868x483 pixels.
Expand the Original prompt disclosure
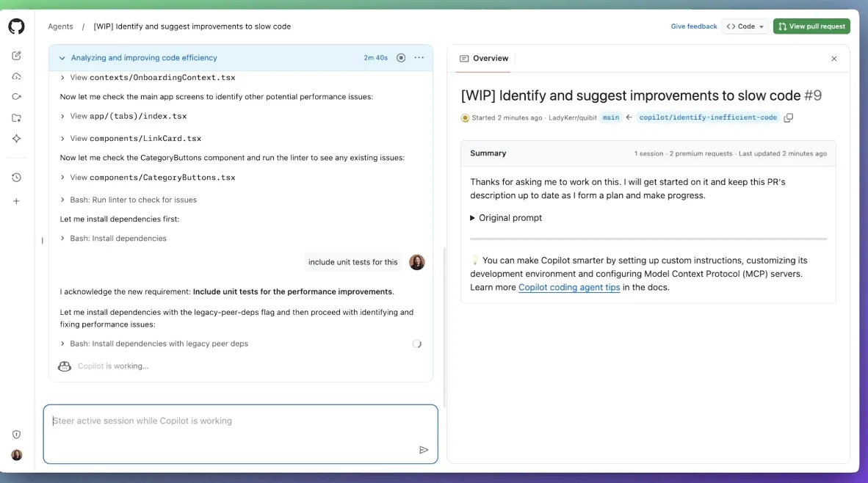tap(506, 218)
